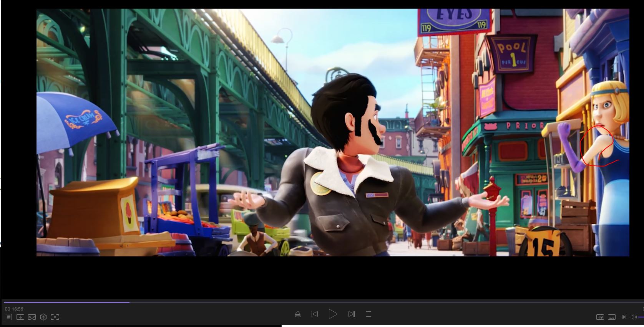Skip to the previous track
This screenshot has width=644, height=327.
coord(315,314)
